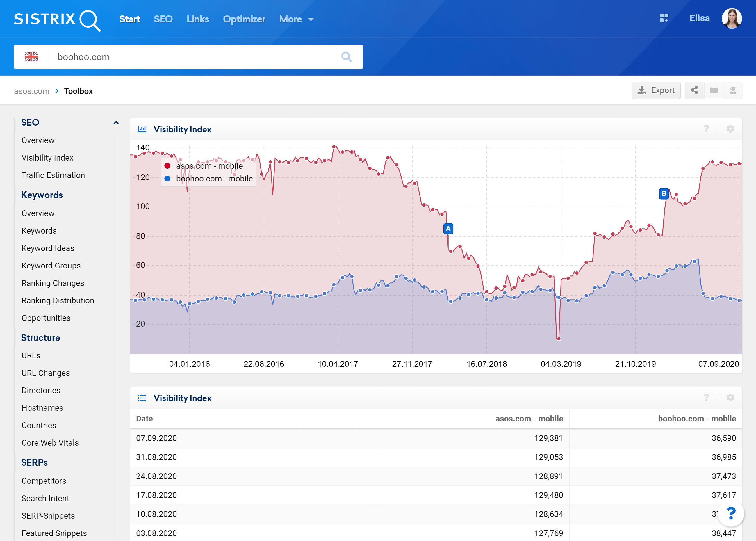Click the tutorial person icon next to book
The image size is (756, 541).
733,91
